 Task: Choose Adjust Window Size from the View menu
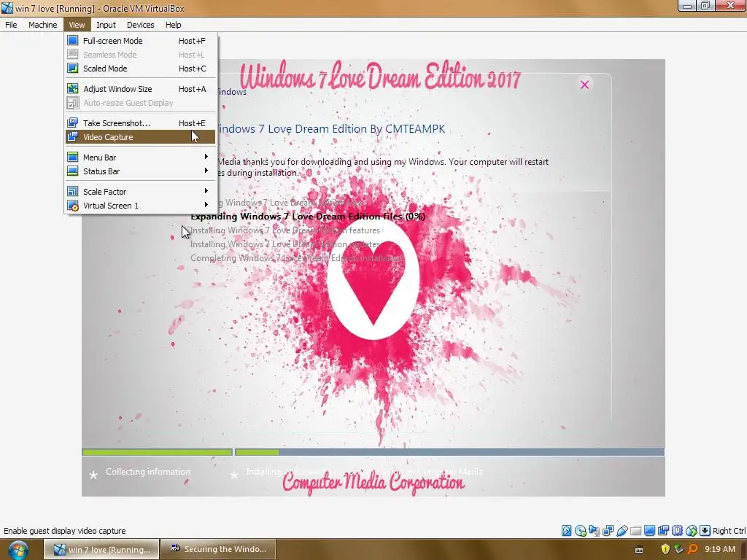coord(141,89)
